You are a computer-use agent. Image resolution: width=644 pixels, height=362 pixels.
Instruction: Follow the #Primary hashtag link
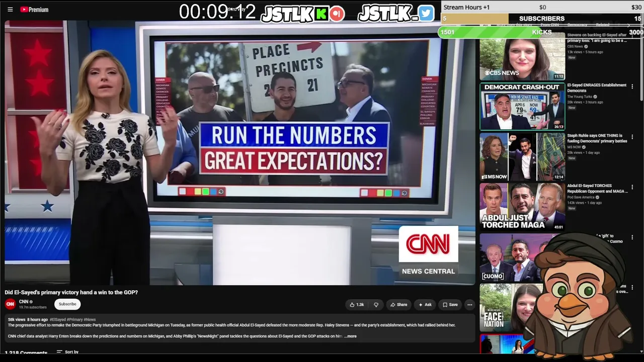click(74, 320)
